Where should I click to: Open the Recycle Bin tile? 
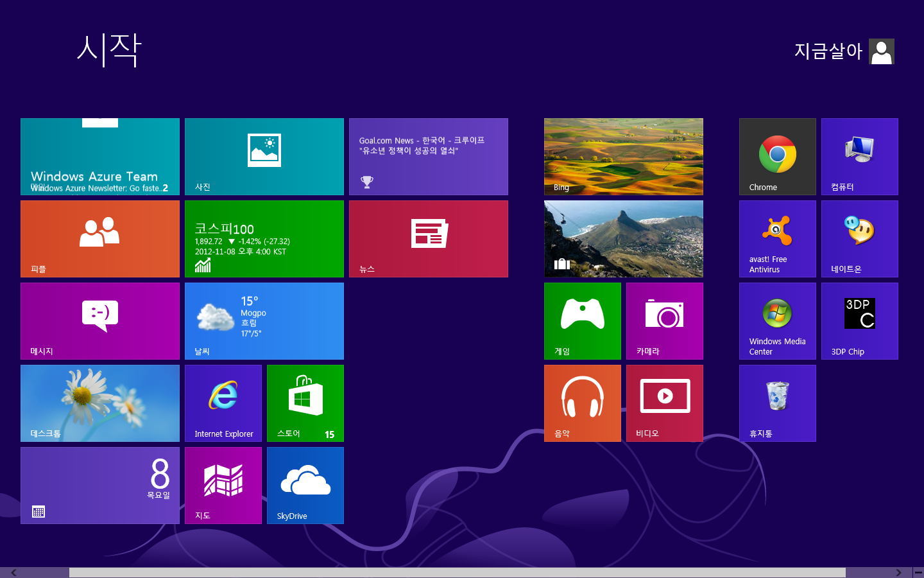tap(777, 403)
